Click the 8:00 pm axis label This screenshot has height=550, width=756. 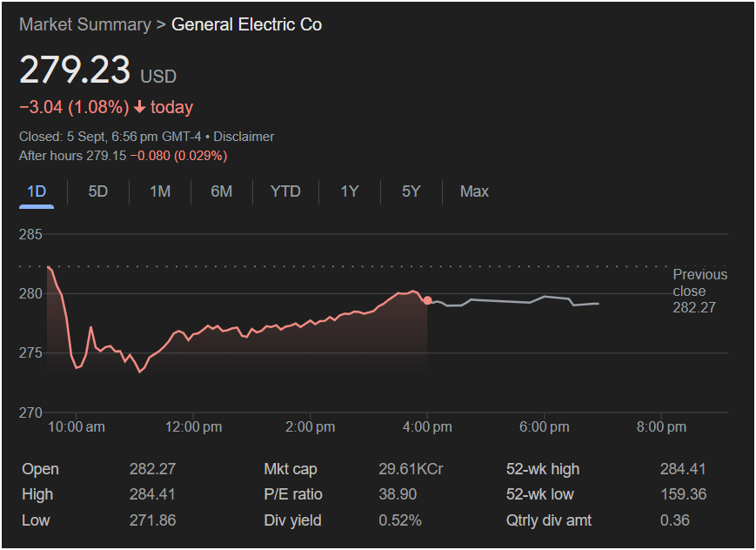661,427
